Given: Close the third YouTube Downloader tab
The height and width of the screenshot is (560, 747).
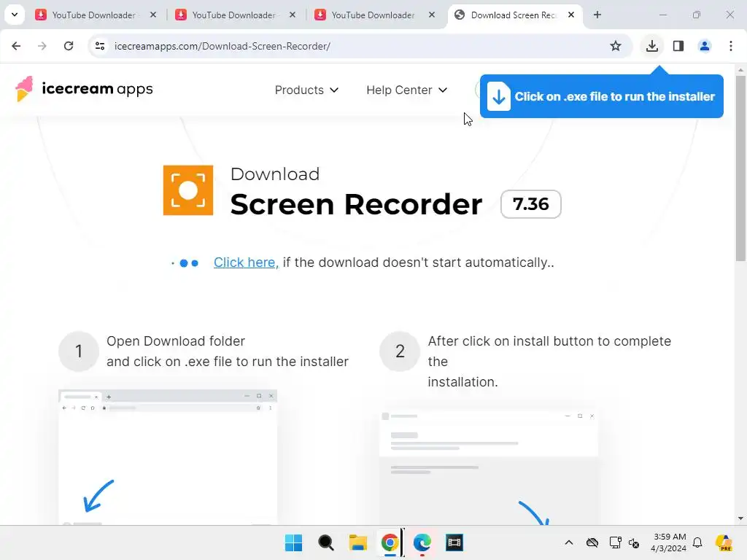Looking at the screenshot, I should [x=432, y=15].
